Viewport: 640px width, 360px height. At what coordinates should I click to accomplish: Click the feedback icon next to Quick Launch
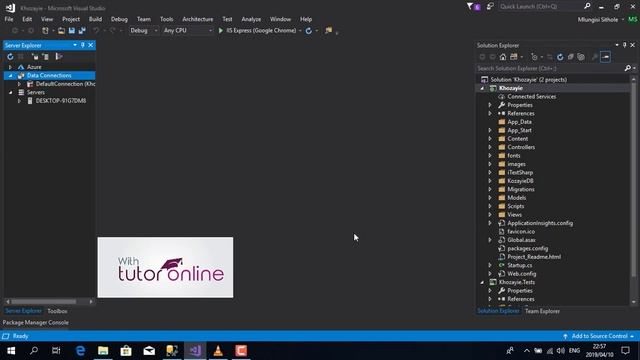(490, 7)
